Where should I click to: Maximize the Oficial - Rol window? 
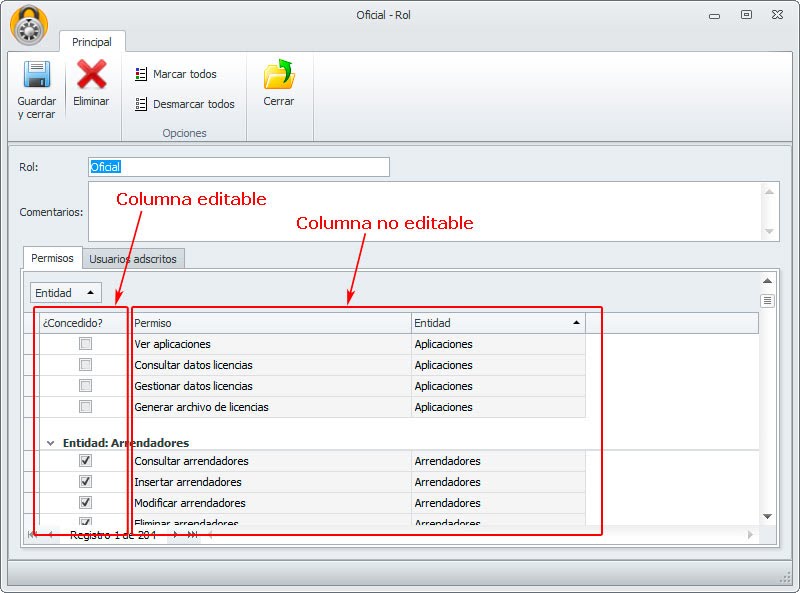pyautogui.click(x=746, y=15)
